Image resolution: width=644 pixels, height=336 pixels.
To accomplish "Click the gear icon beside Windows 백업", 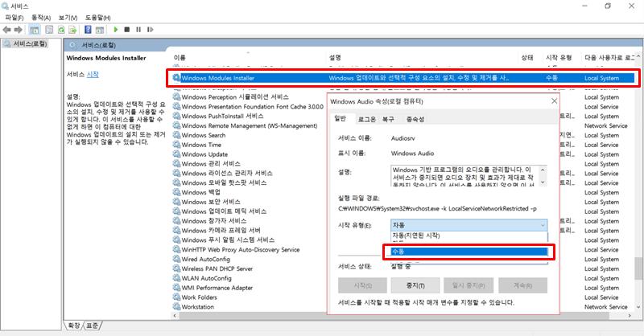I will pos(176,192).
